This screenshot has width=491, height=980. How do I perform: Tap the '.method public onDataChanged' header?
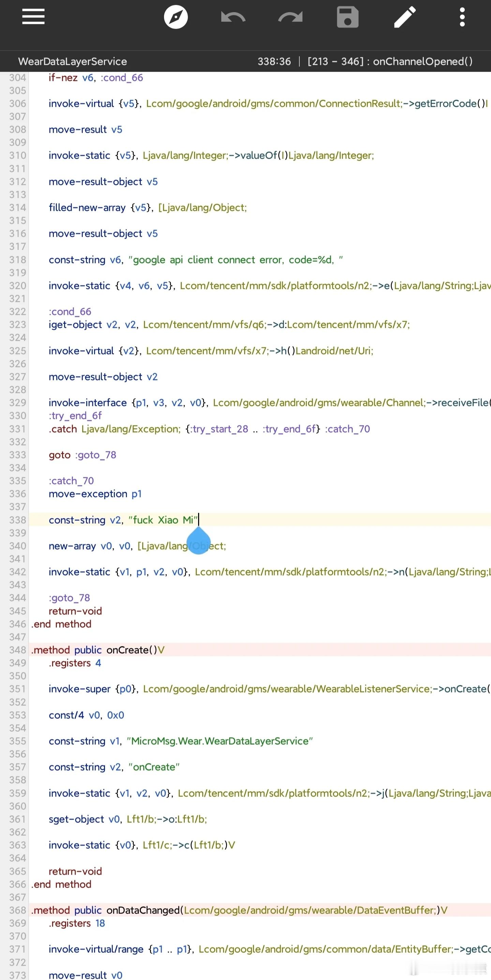tap(239, 910)
